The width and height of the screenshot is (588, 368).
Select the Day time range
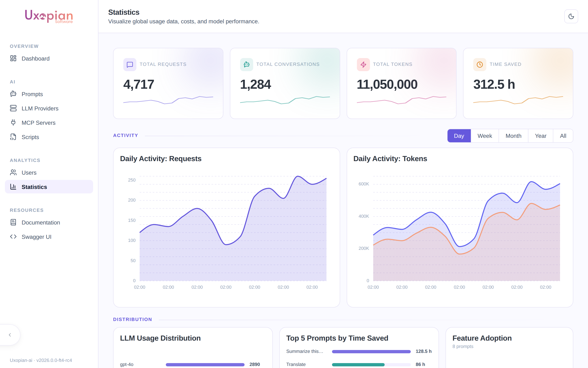tap(459, 136)
